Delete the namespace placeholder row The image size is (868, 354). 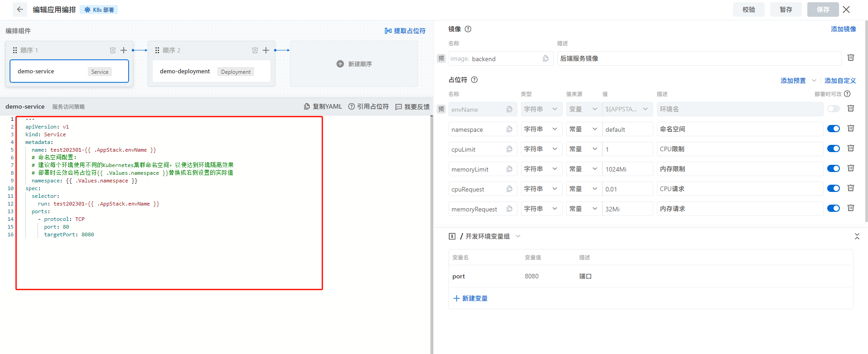pyautogui.click(x=851, y=128)
